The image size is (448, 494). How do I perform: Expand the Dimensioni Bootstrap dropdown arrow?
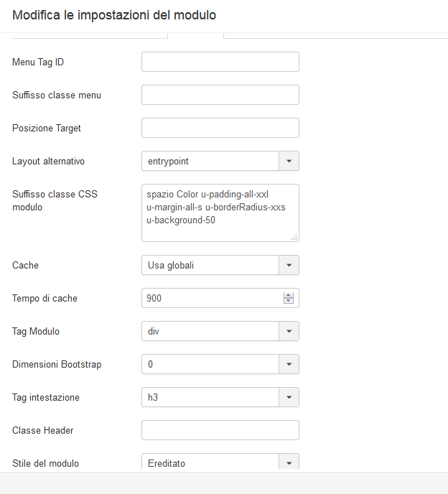(x=289, y=364)
